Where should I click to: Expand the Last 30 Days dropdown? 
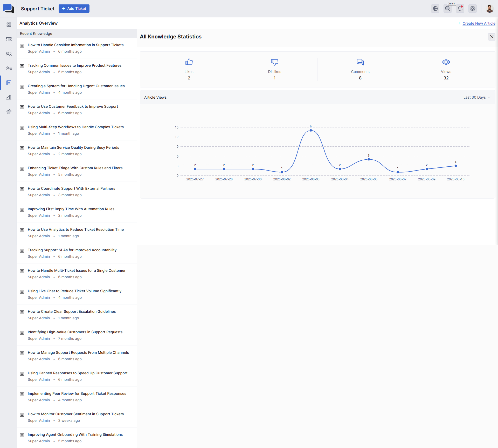tap(476, 97)
